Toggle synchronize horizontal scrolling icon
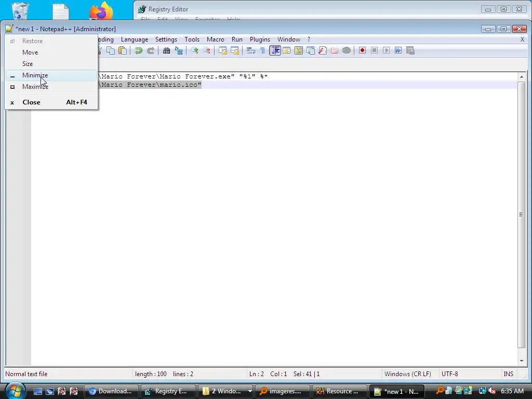The height and width of the screenshot is (399, 532). [x=235, y=50]
